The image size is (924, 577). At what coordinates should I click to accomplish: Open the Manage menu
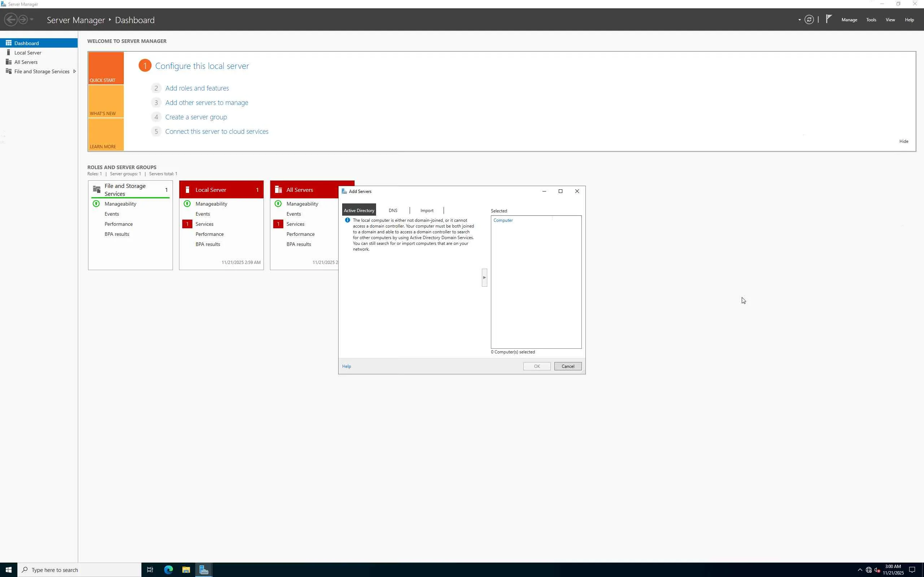pos(849,20)
